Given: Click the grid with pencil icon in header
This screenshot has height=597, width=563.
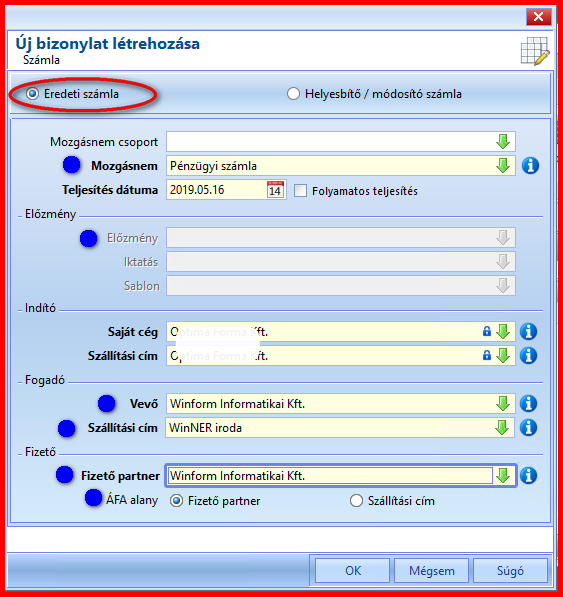Looking at the screenshot, I should pos(535,51).
